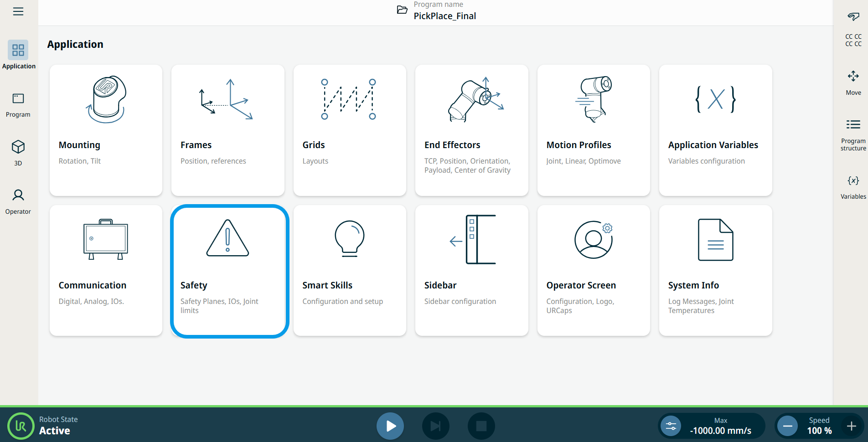868x442 pixels.
Task: Expand the Variables side panel
Action: click(853, 187)
